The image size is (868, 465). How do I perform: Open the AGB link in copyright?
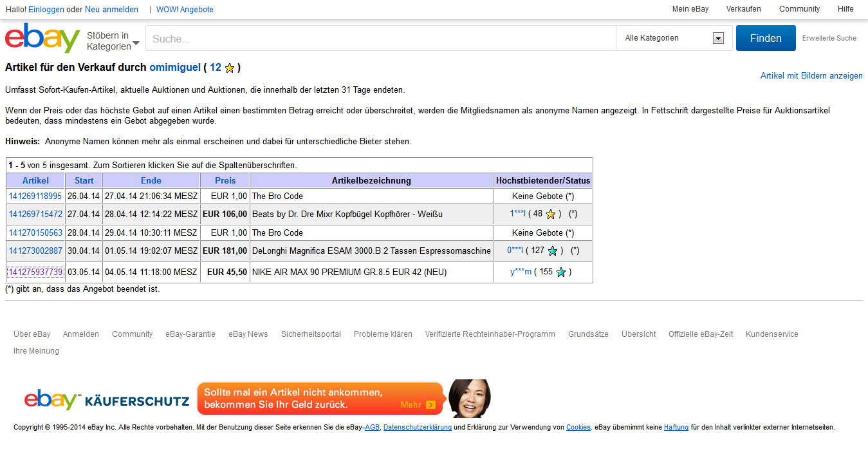[373, 427]
